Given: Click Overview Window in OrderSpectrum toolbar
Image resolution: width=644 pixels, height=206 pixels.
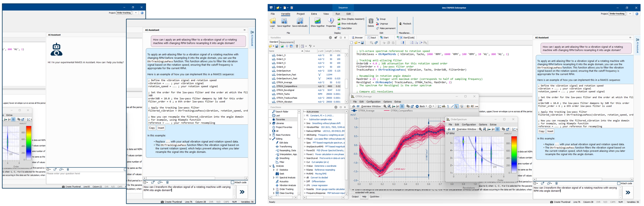Looking at the screenshot, I should pos(466,129).
